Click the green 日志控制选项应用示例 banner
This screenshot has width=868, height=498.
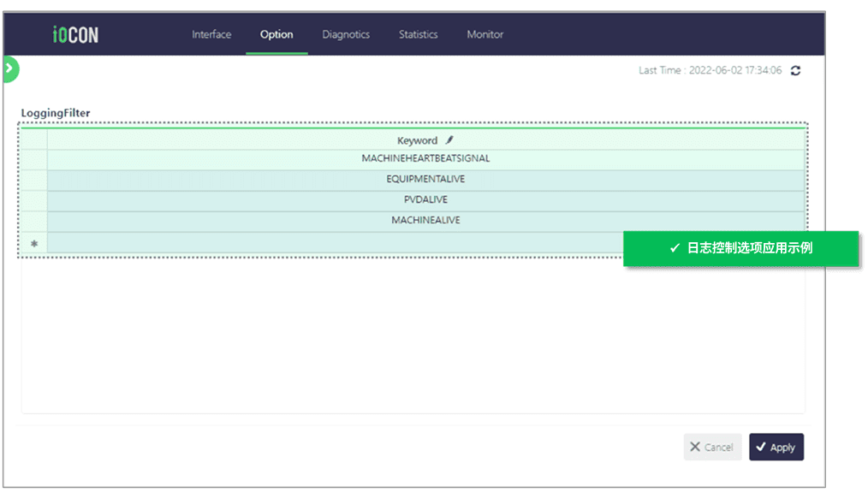tap(740, 248)
